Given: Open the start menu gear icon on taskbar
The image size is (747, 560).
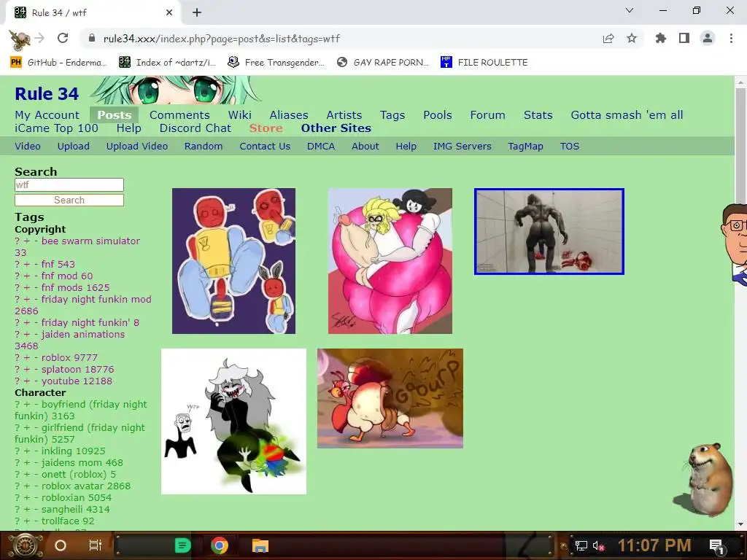Looking at the screenshot, I should click(26, 545).
